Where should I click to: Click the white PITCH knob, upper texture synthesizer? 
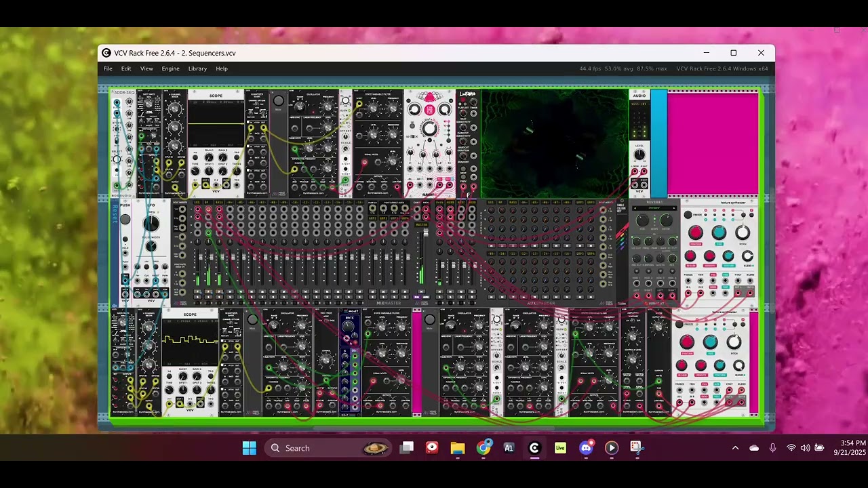[743, 233]
